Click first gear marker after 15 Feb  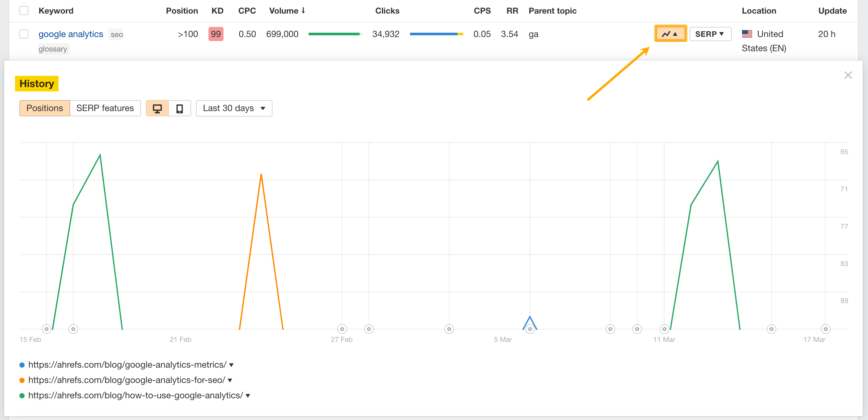point(47,329)
